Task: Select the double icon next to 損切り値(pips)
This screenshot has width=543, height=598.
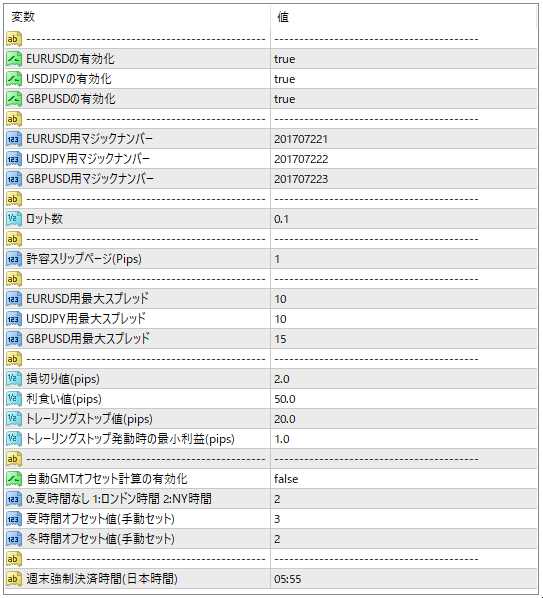Action: point(14,379)
